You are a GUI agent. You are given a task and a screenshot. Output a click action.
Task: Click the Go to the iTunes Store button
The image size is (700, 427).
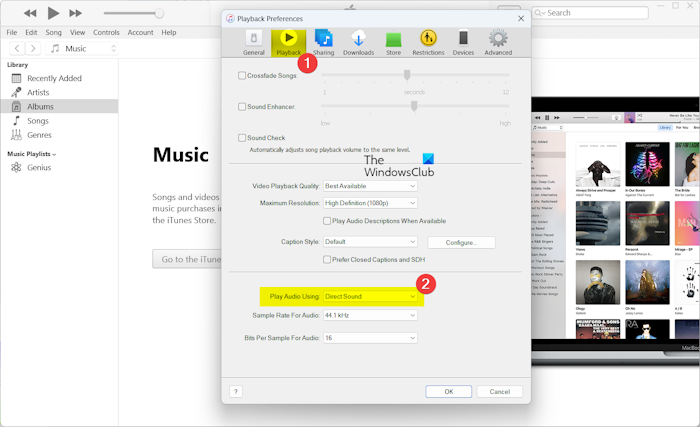click(187, 259)
